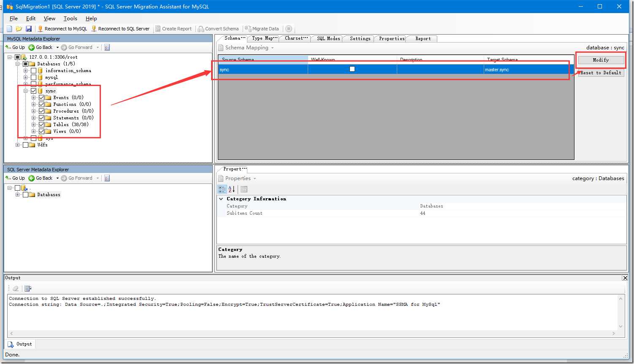Click Reconnect to MySQL in toolbar
Screen dimensions: 634x364
pyautogui.click(x=62, y=29)
